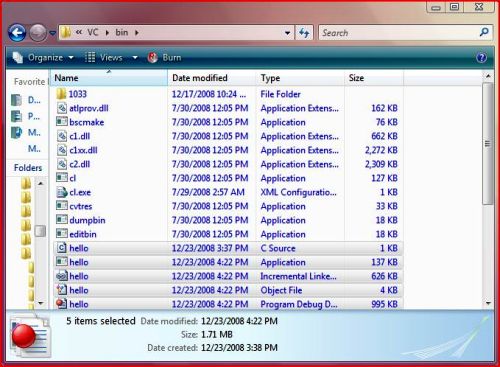Click the grayed Forward navigation button

tap(38, 33)
